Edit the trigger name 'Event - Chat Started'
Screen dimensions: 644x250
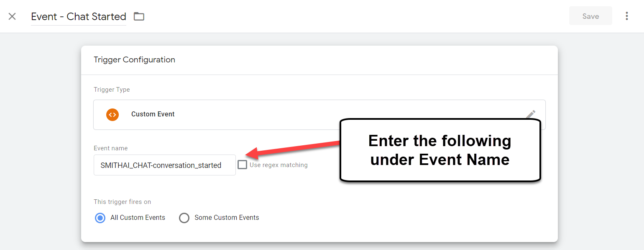coord(79,16)
